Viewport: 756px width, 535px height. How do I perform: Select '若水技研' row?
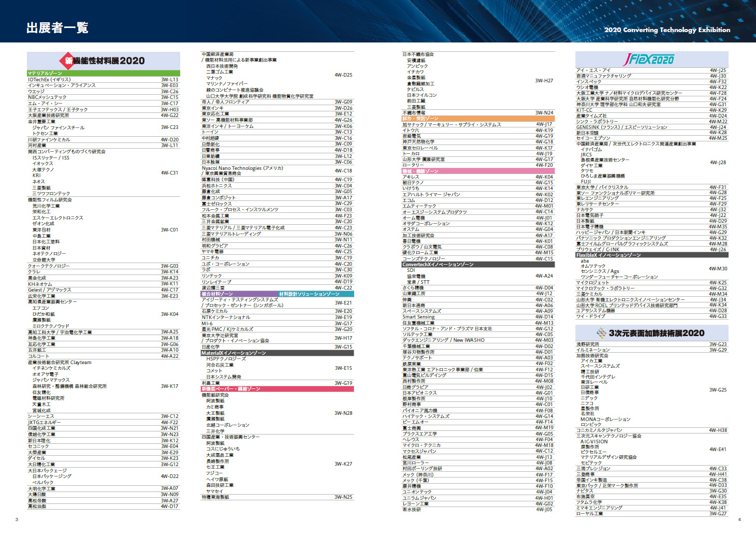click(478, 510)
